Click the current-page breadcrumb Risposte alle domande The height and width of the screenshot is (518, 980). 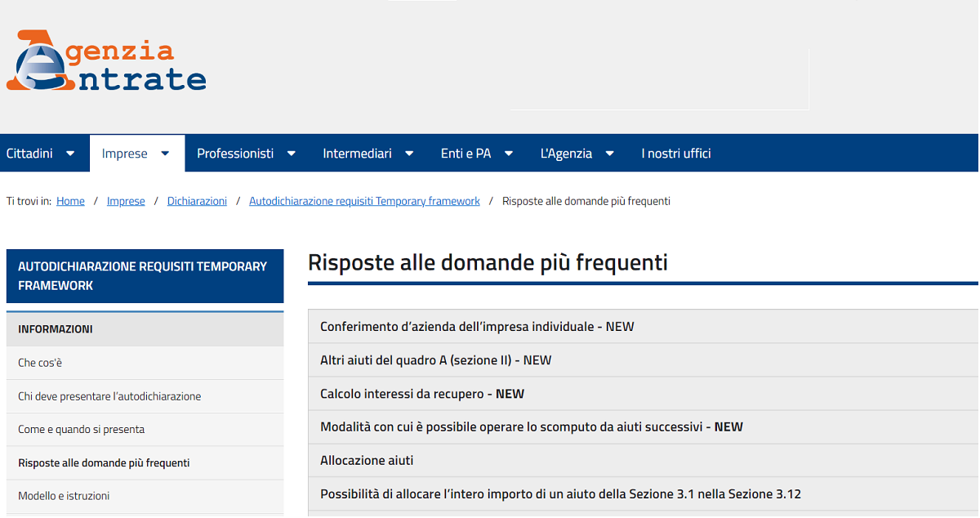click(586, 201)
